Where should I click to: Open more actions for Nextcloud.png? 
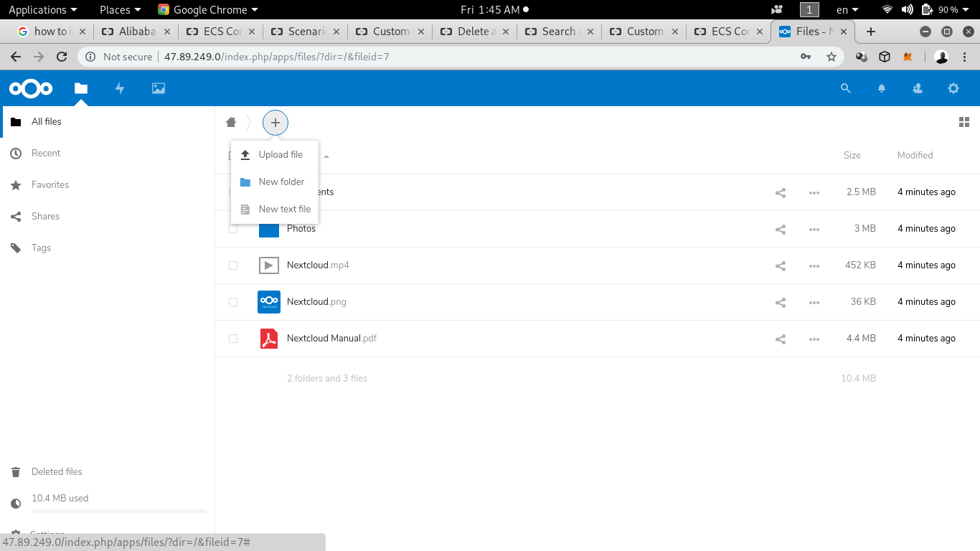(x=814, y=302)
